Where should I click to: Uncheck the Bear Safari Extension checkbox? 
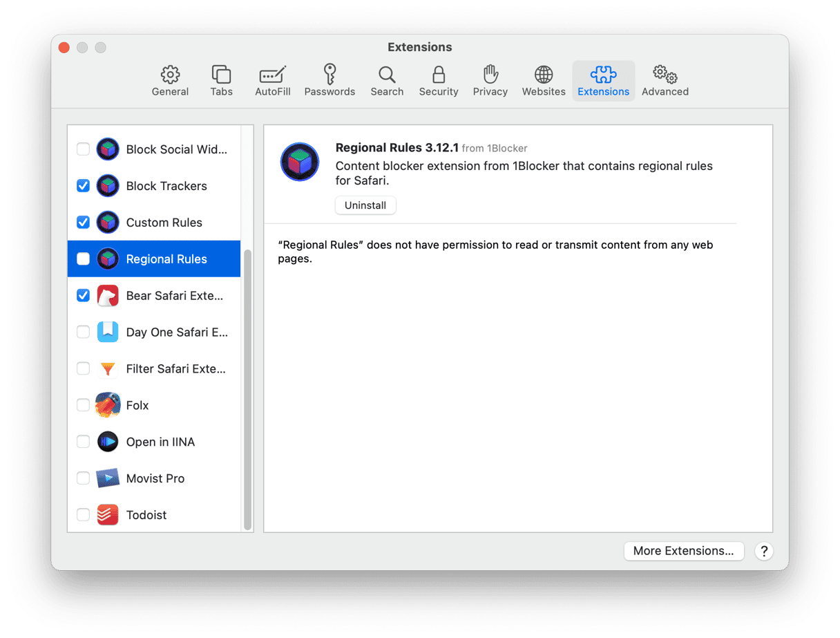click(x=83, y=296)
